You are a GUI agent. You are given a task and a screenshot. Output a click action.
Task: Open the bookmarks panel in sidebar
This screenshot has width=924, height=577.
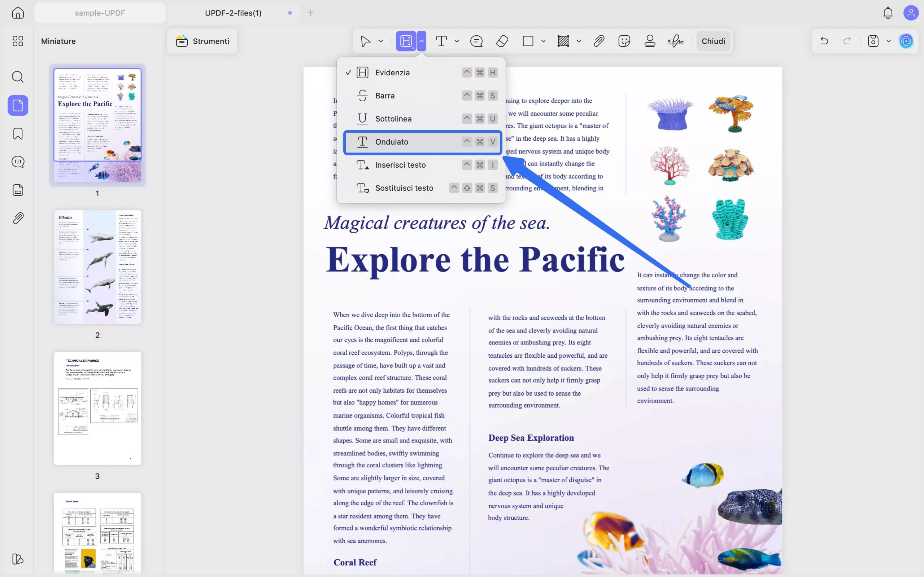pyautogui.click(x=18, y=134)
